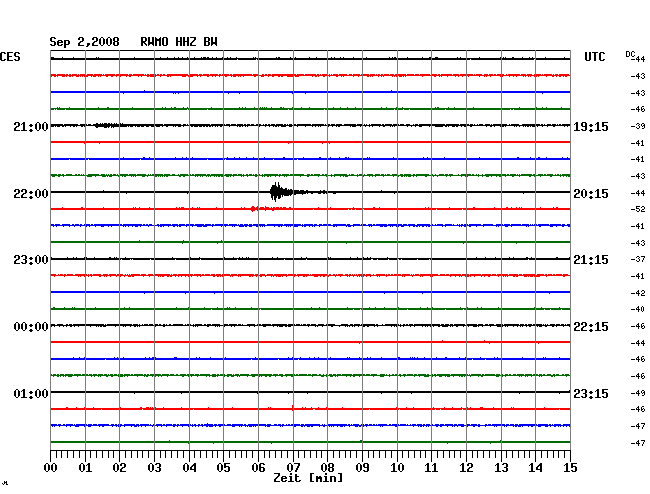The image size is (650, 494).
Task: Click the 21:00 local time label
Action: point(31,126)
